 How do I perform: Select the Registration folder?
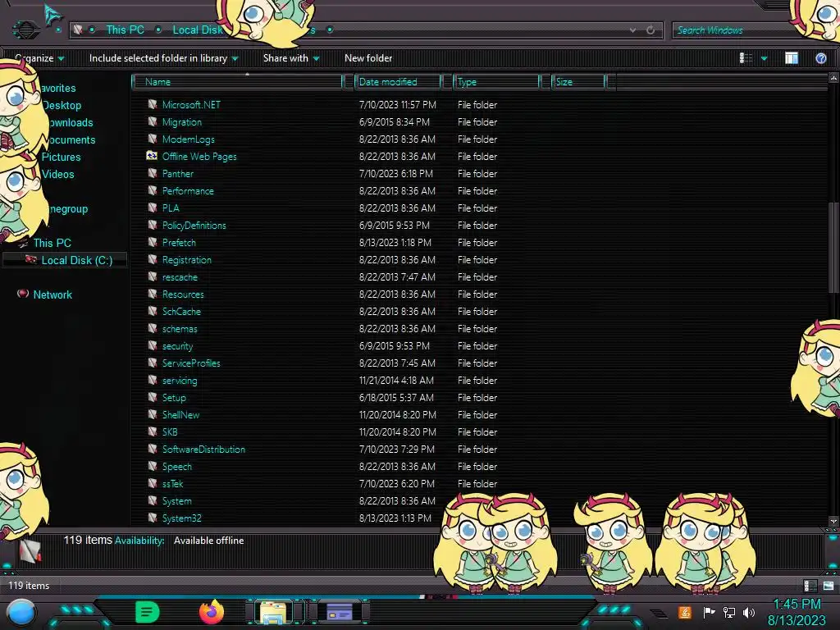186,259
